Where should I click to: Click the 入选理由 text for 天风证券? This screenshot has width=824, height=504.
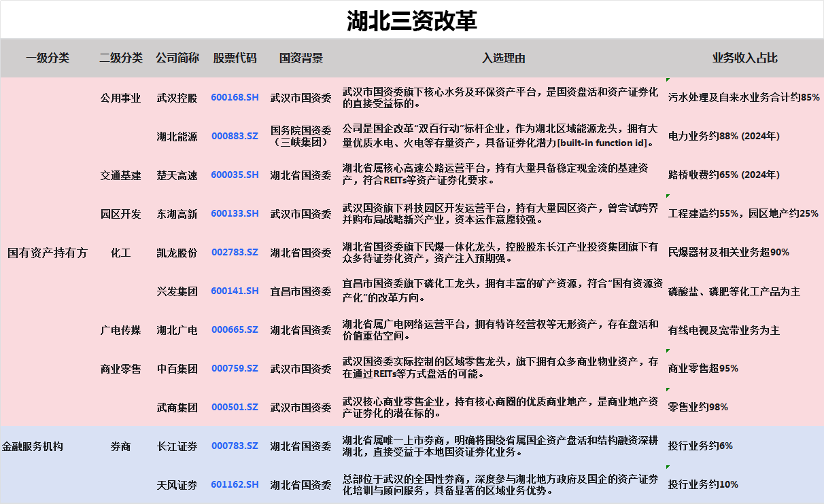coord(500,484)
